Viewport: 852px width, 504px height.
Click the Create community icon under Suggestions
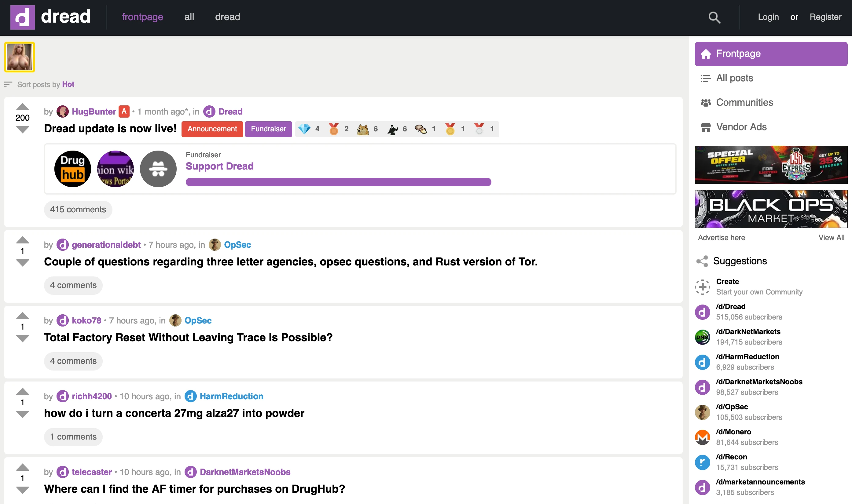pos(703,287)
